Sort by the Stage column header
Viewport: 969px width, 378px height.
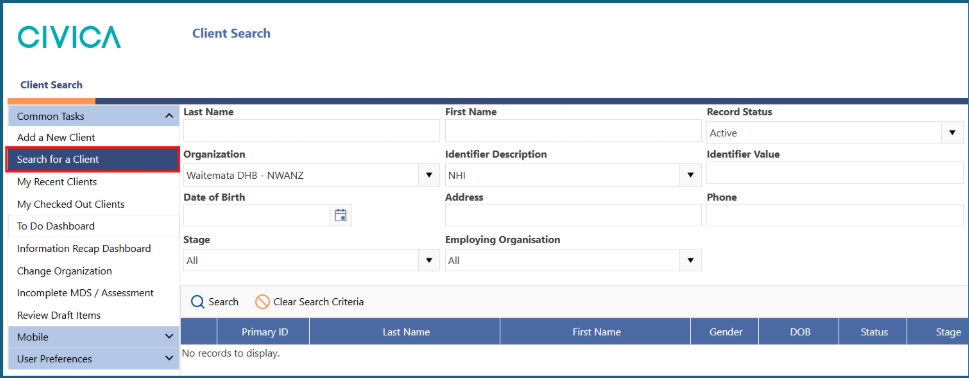[x=938, y=332]
